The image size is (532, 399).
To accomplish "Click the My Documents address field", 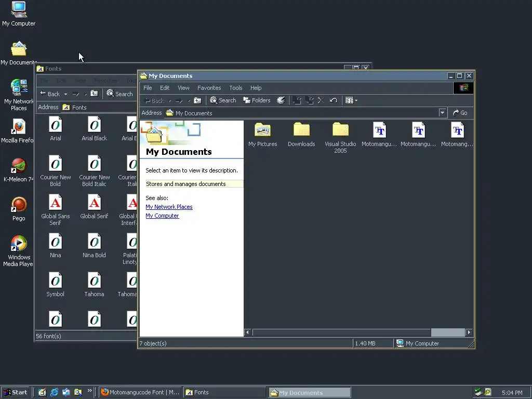I will (305, 113).
